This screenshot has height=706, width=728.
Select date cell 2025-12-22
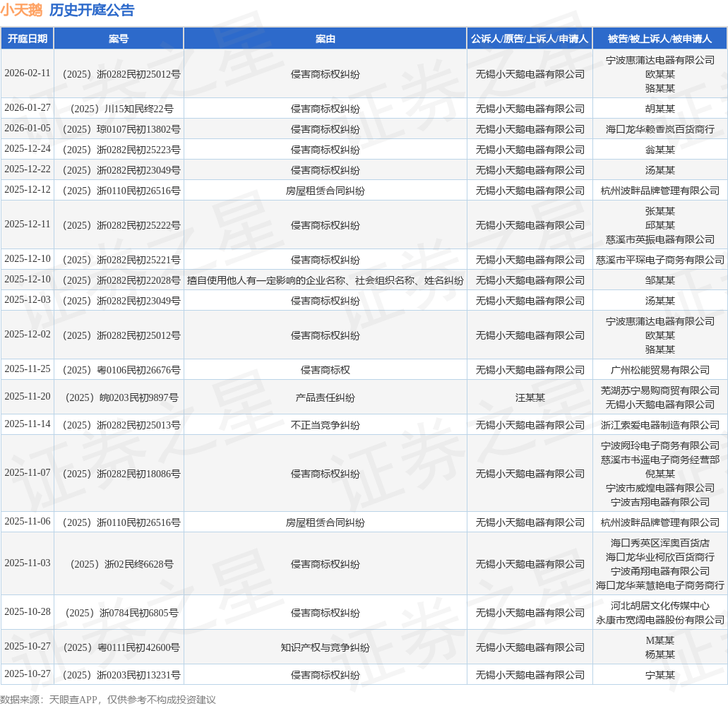(28, 169)
